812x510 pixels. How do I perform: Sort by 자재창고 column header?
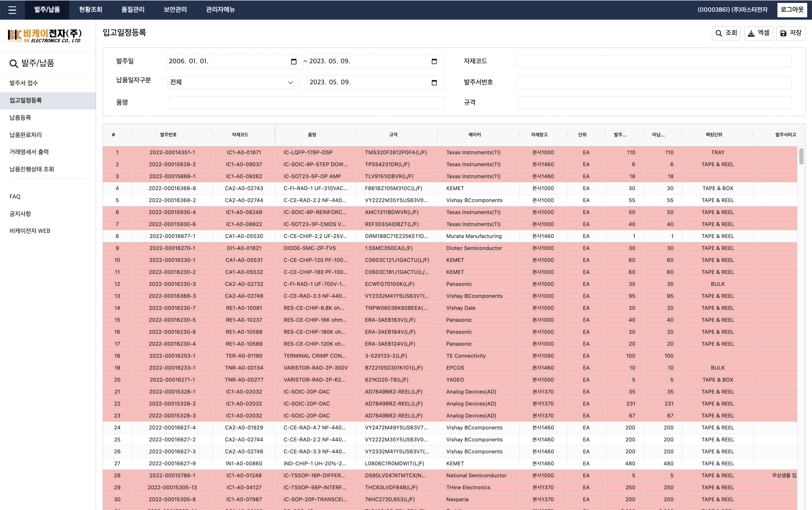[x=539, y=135]
